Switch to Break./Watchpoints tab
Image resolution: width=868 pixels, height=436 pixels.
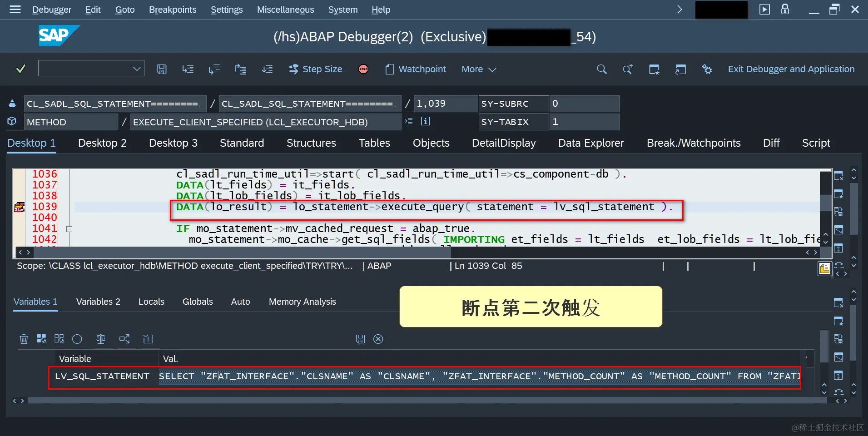pos(694,143)
